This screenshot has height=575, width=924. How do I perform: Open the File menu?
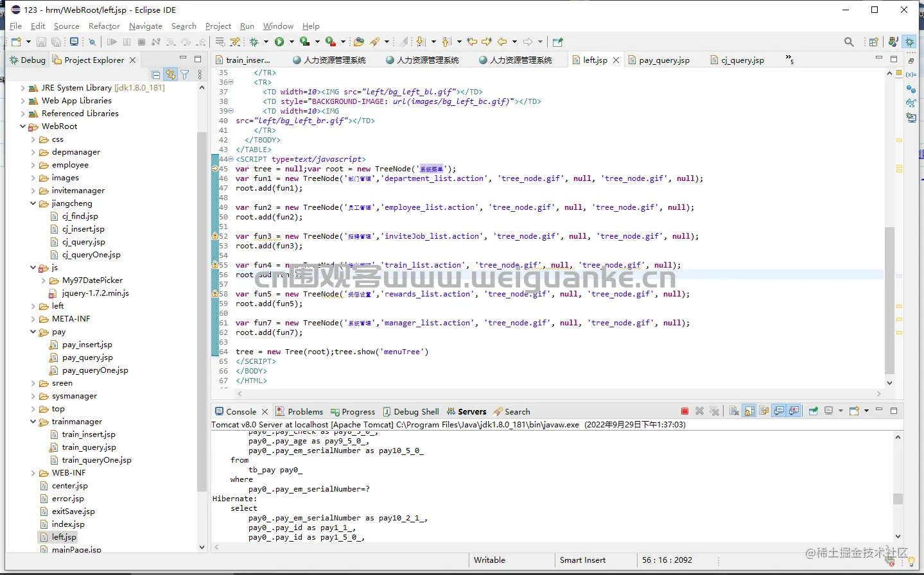[16, 26]
